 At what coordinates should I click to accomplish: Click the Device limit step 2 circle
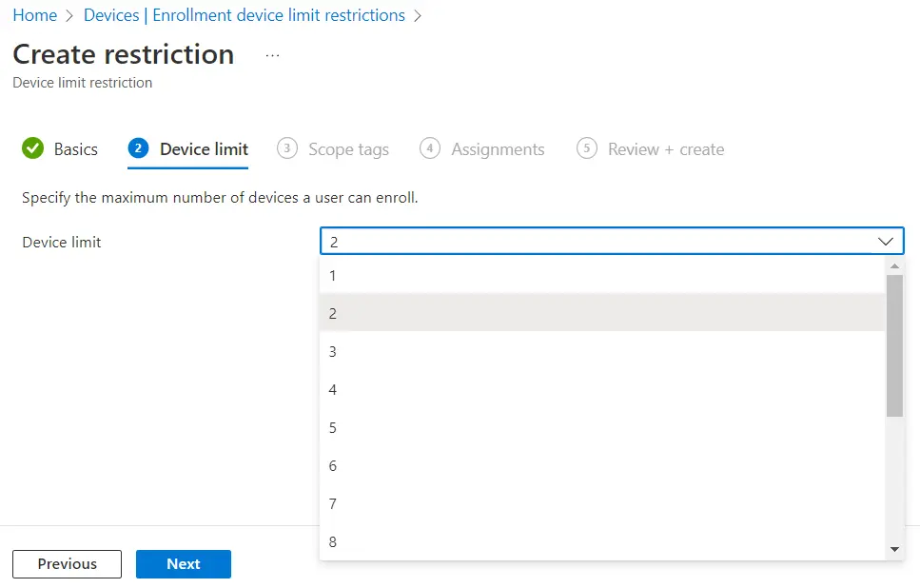(139, 148)
